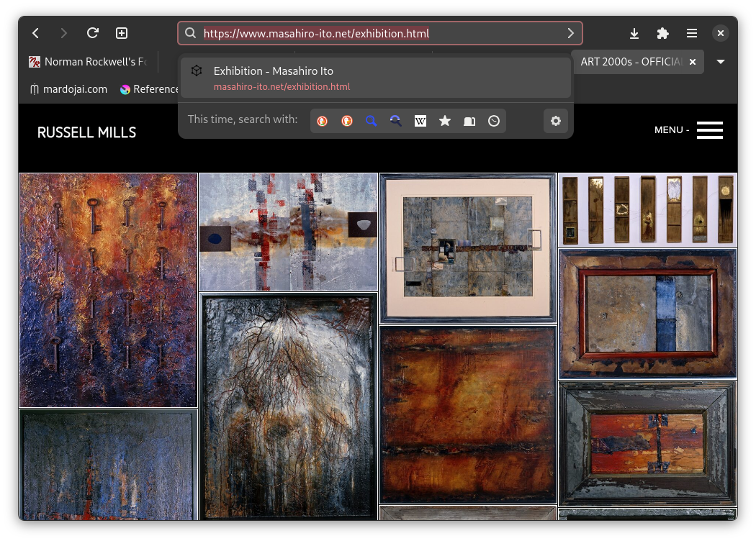Search in history using the clock icon
The height and width of the screenshot is (541, 756).
coord(494,121)
